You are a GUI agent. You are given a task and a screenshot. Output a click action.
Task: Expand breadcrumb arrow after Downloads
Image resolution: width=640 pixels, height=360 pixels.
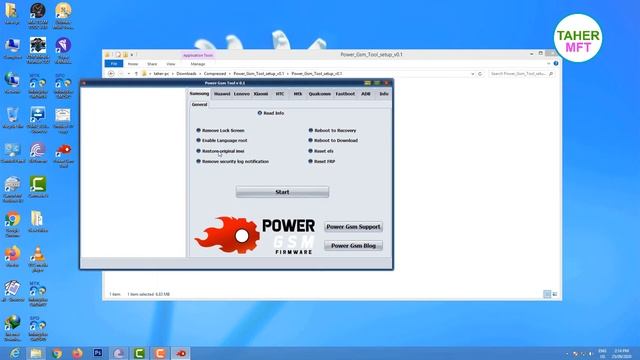[x=200, y=74]
